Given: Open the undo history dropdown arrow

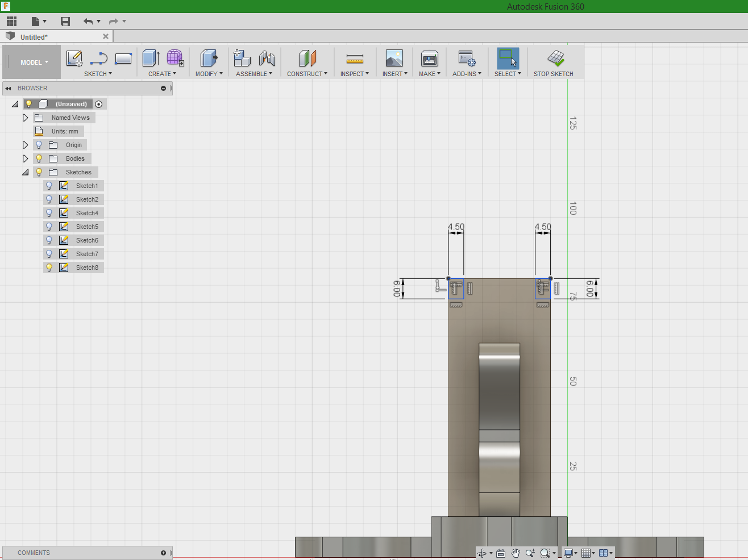Looking at the screenshot, I should [98, 21].
